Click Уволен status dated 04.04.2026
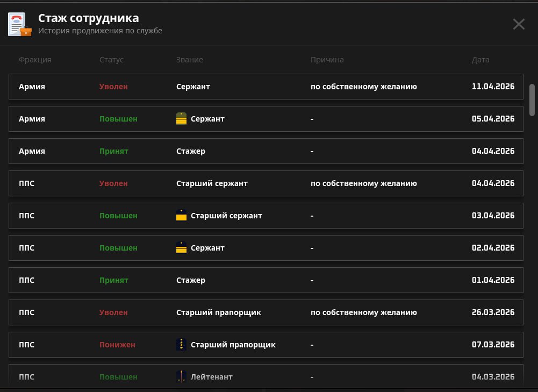The image size is (538, 392). (113, 183)
